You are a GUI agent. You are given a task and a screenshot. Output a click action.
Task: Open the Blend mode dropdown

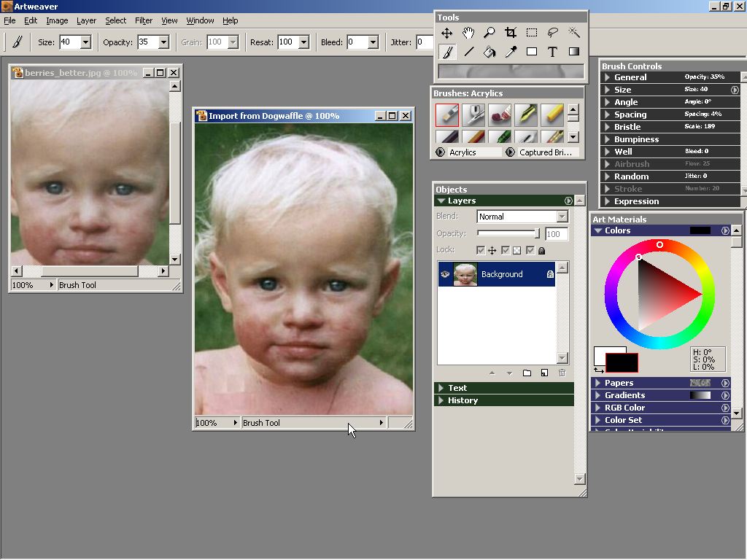tap(561, 217)
